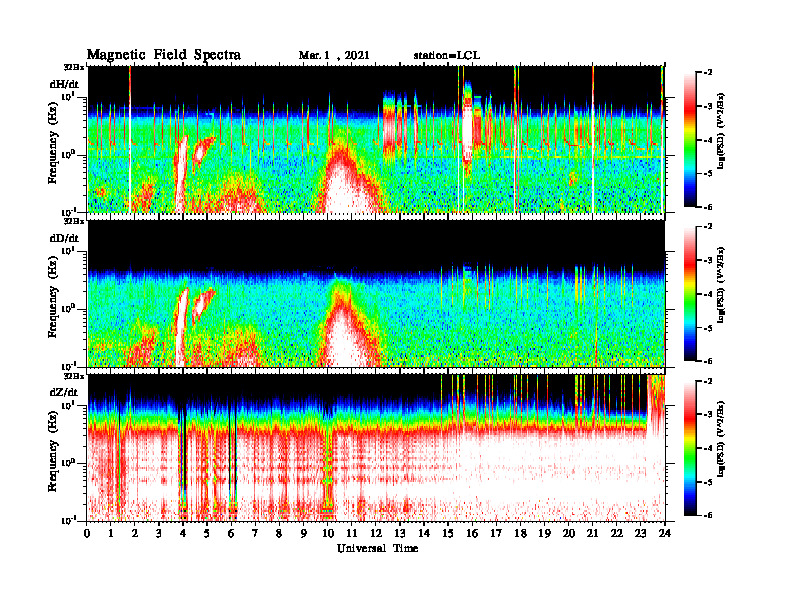792x612 pixels.
Task: Click the '-5' tick on dZ/dt color bar
Action: 708,482
